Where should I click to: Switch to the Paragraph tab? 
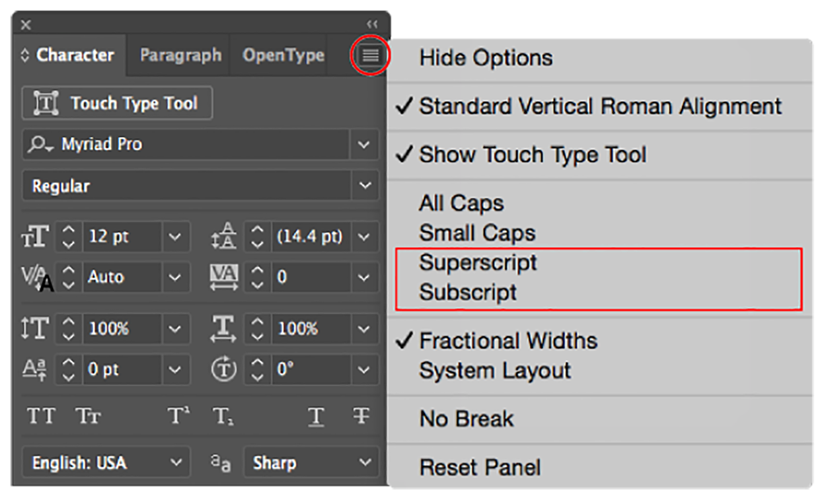pos(179,55)
